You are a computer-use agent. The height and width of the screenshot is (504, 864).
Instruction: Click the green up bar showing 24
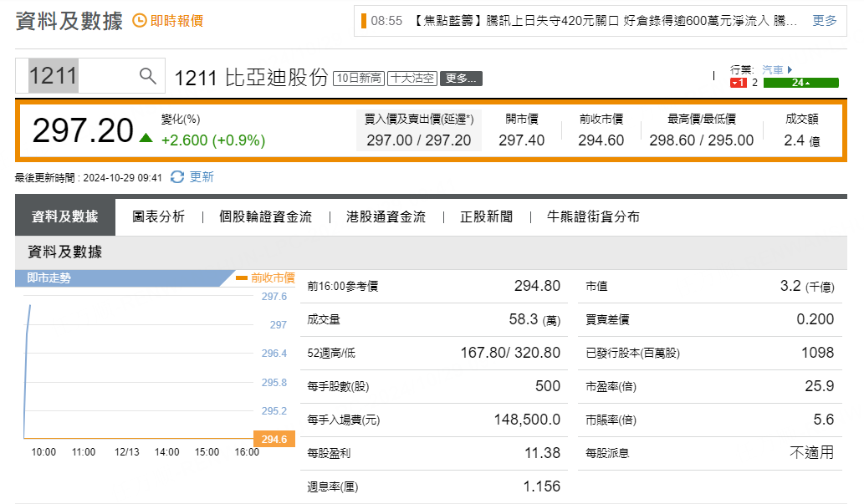[800, 83]
